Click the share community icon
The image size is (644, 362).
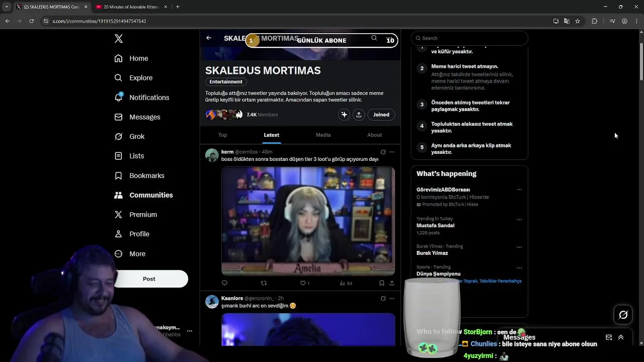[359, 115]
